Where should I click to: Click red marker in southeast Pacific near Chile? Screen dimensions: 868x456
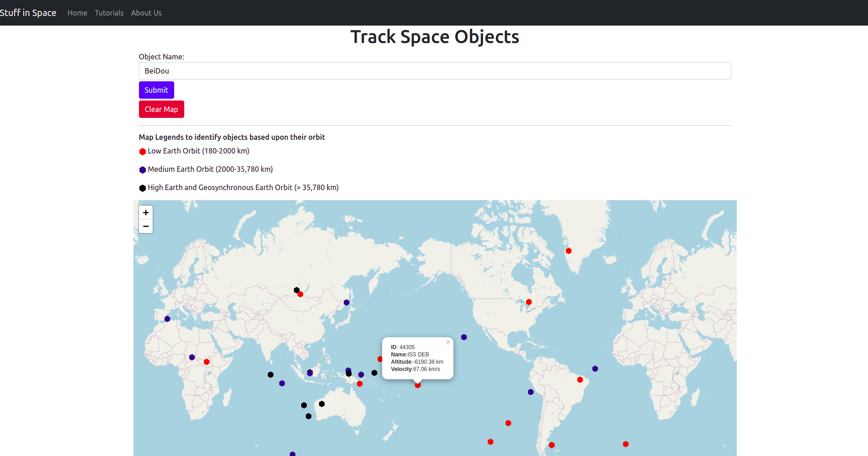click(x=508, y=423)
